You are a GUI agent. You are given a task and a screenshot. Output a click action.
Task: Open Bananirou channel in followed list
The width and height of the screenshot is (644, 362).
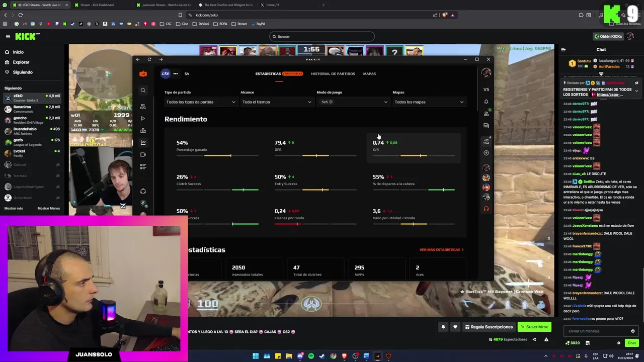click(32, 109)
